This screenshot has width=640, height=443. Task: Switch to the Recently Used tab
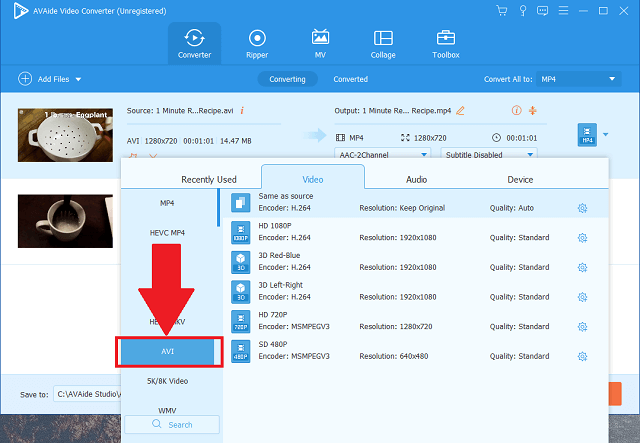(x=209, y=179)
